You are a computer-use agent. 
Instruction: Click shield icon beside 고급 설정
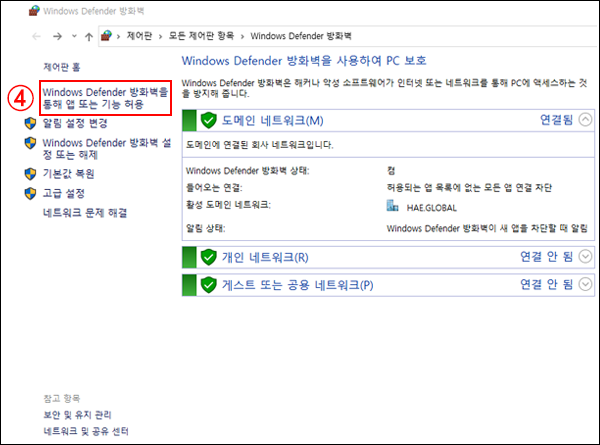(x=30, y=193)
